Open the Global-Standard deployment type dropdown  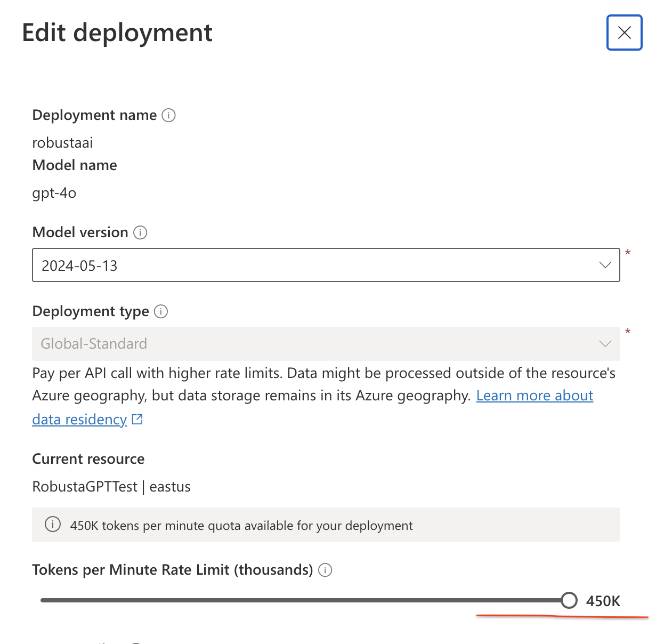coord(326,344)
